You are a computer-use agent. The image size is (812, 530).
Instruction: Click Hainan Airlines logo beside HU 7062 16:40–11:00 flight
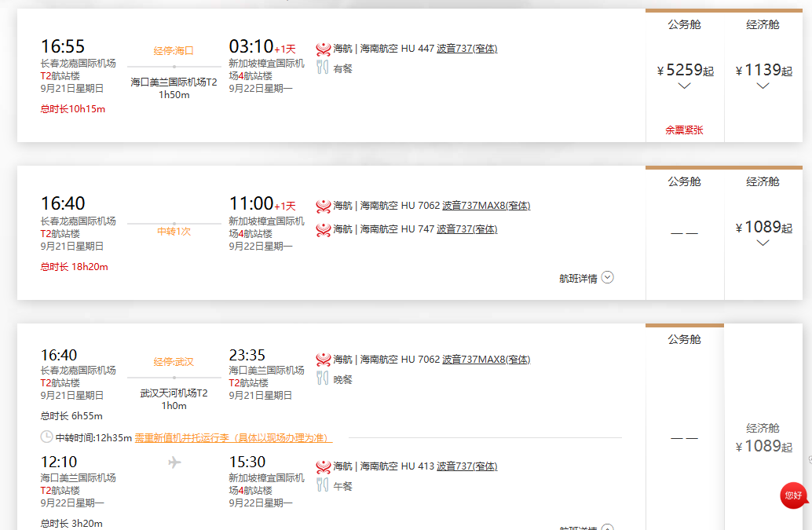pyautogui.click(x=323, y=206)
